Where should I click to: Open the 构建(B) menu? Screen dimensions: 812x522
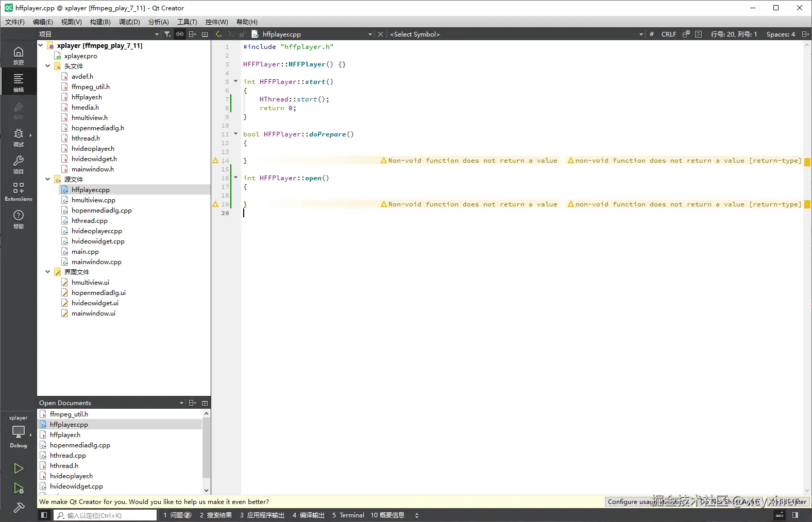(100, 22)
